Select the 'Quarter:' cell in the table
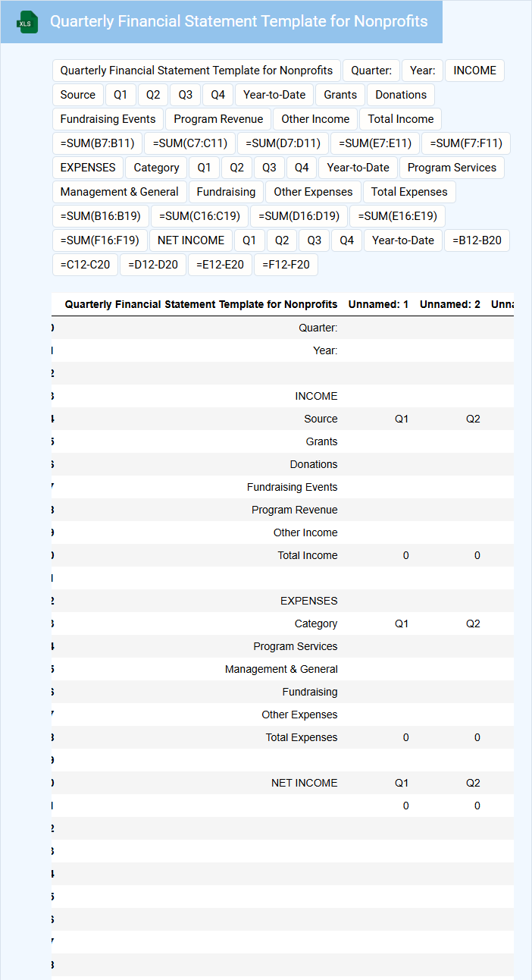This screenshot has width=532, height=980. (318, 328)
